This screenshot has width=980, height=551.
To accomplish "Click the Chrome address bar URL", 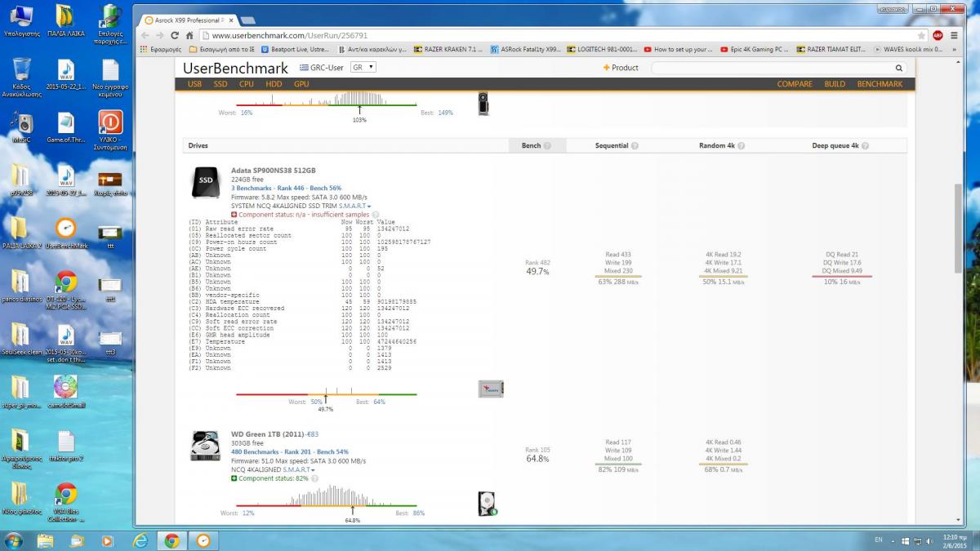I will pos(289,35).
